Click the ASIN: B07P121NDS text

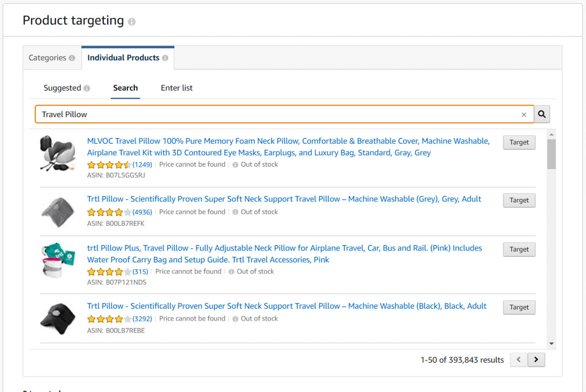tap(117, 283)
